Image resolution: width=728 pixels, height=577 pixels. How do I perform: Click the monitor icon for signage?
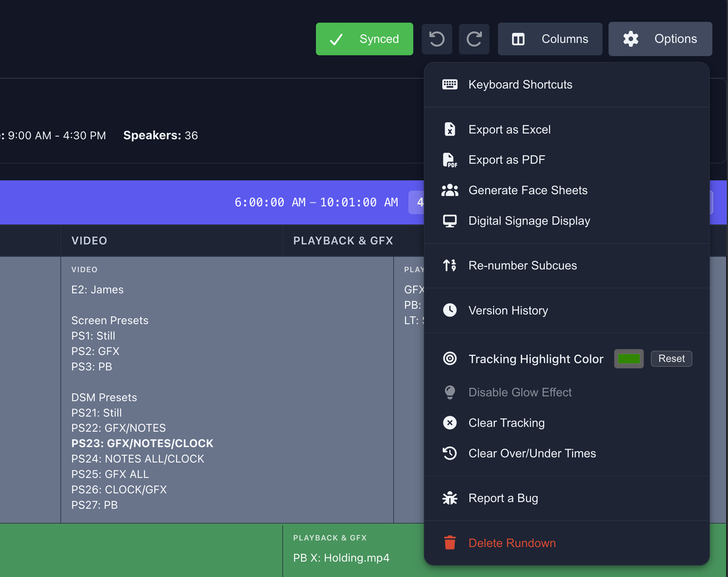[449, 221]
